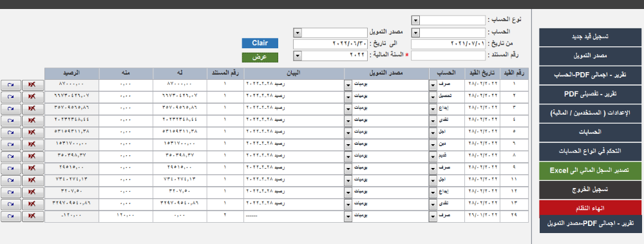Open الحساب dropdown in entry 29 row
Image resolution: width=644 pixels, height=244 pixels.
[433, 216]
